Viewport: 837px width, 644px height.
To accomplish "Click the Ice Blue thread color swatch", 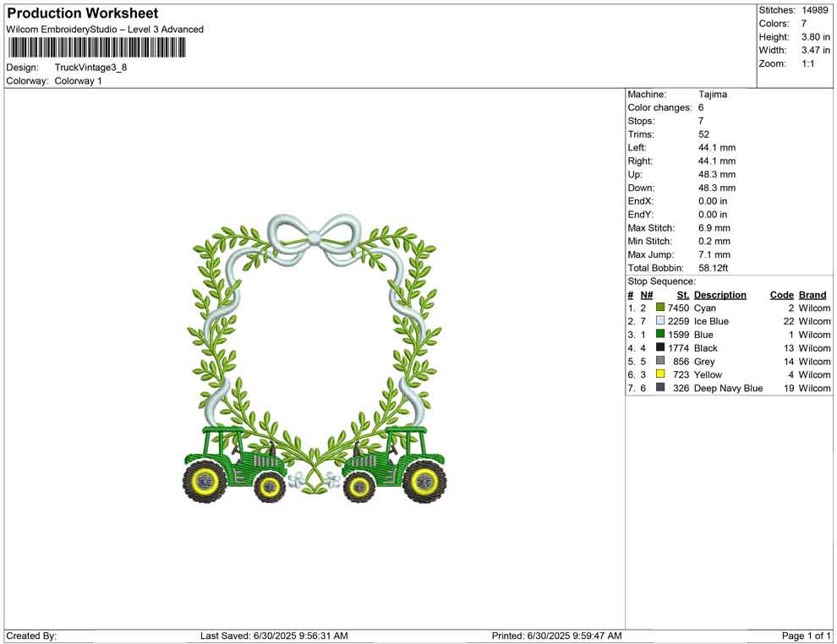I will pos(660,320).
